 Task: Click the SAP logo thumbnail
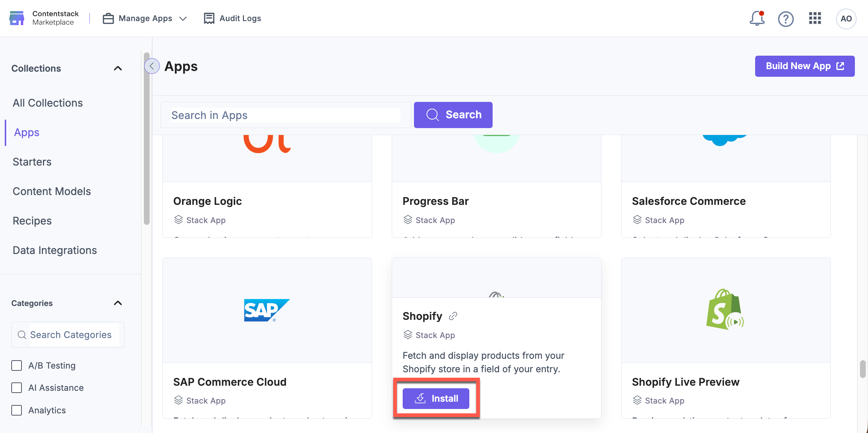pyautogui.click(x=267, y=310)
